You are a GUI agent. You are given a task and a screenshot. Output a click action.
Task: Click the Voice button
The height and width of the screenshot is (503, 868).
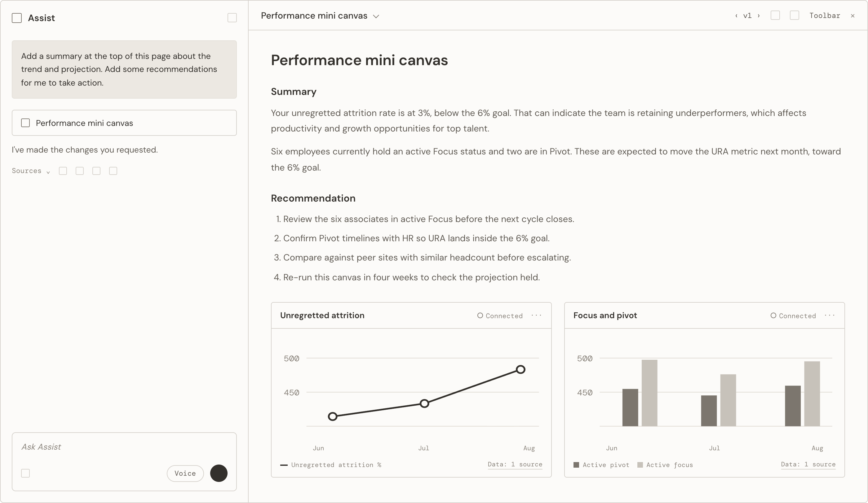(185, 473)
